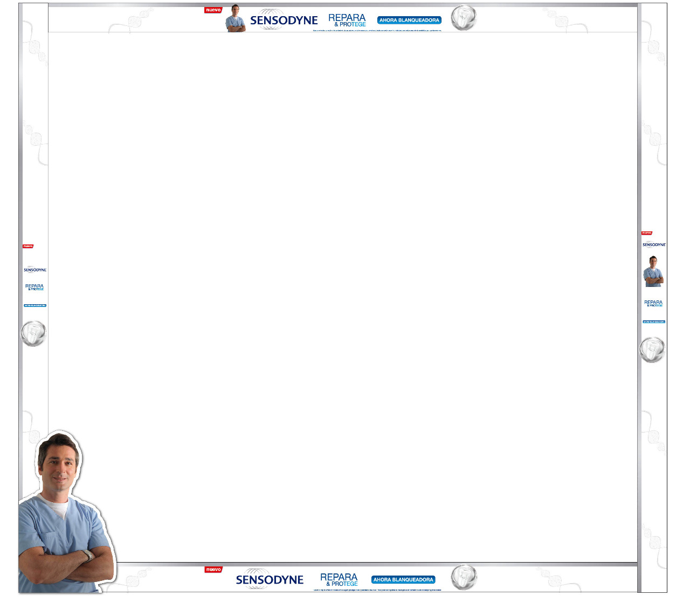Select the 'nuevo' tag on the right strip
690x616 pixels.
coord(647,233)
